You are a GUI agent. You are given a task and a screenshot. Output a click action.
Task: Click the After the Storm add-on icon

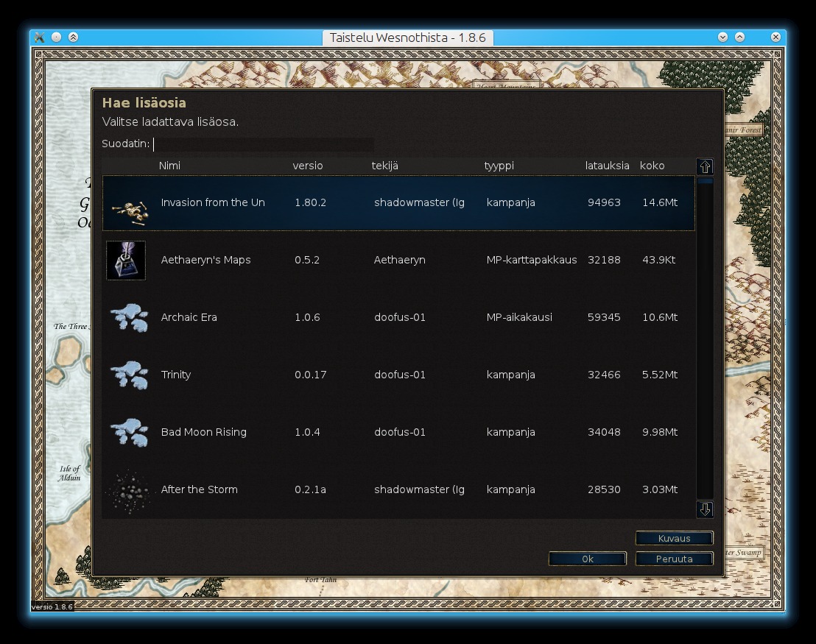(128, 492)
